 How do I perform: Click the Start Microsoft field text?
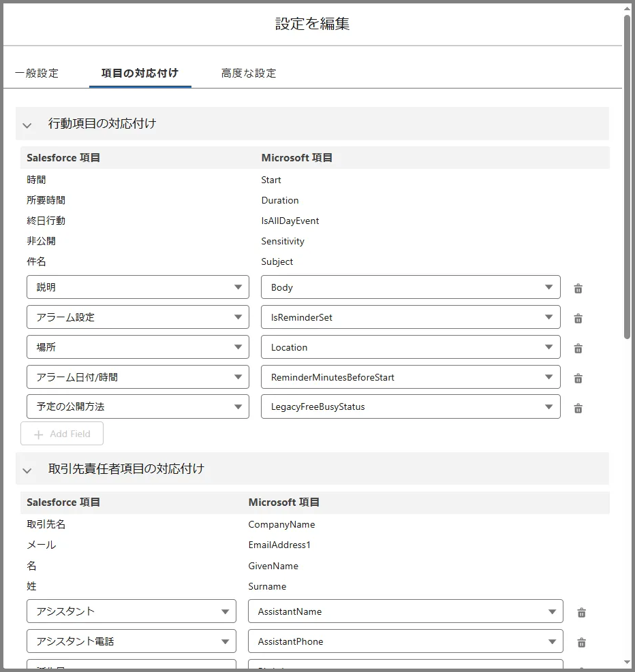pos(271,180)
